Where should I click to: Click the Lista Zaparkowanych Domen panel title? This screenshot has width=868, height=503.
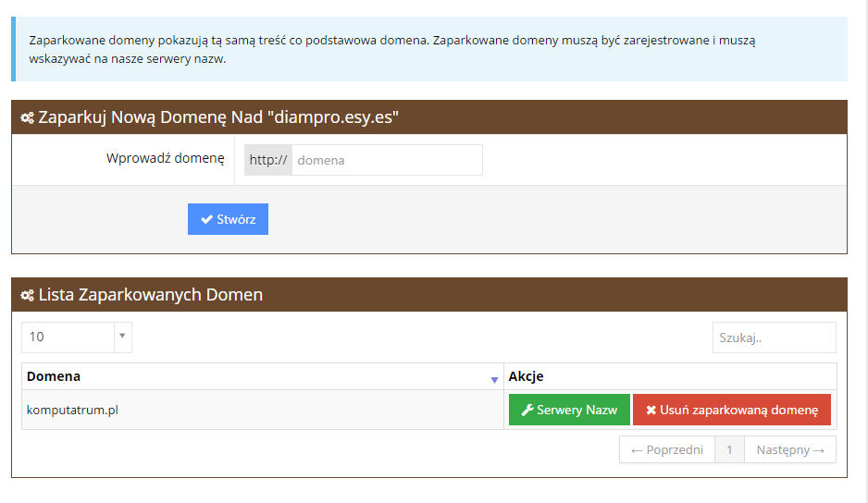pos(151,294)
